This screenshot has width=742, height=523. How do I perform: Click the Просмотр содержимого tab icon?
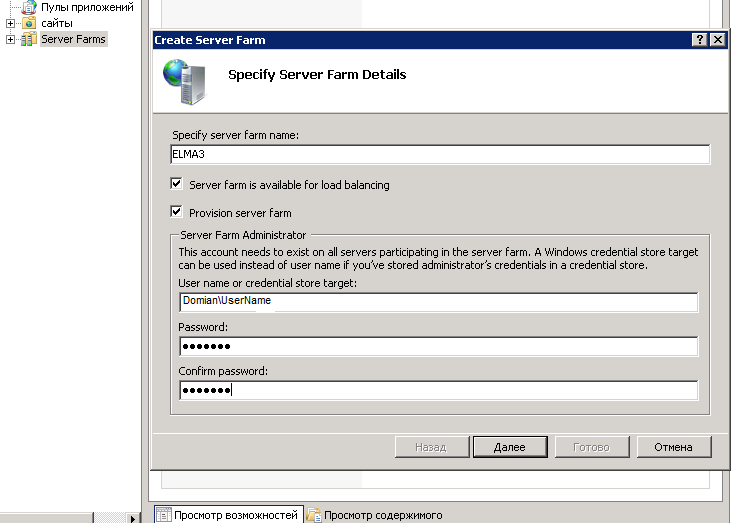[x=314, y=515]
